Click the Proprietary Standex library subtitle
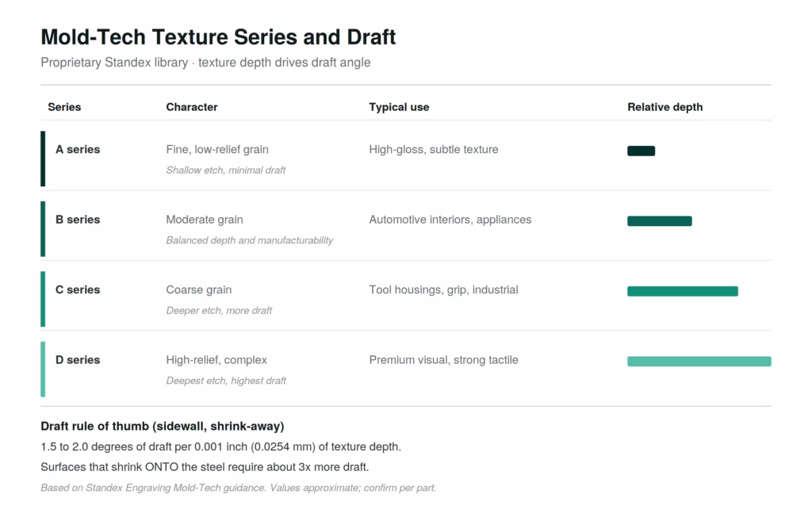This screenshot has height=517, width=812. pos(205,63)
